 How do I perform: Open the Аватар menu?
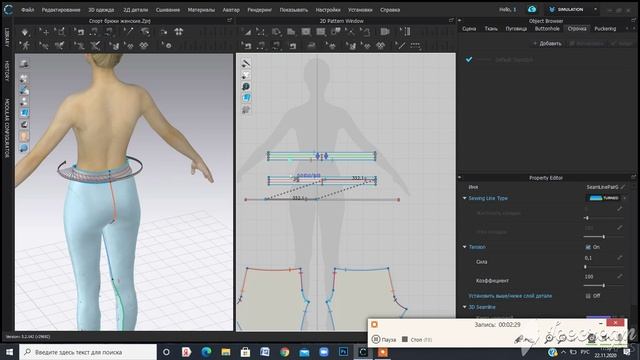[x=231, y=10]
